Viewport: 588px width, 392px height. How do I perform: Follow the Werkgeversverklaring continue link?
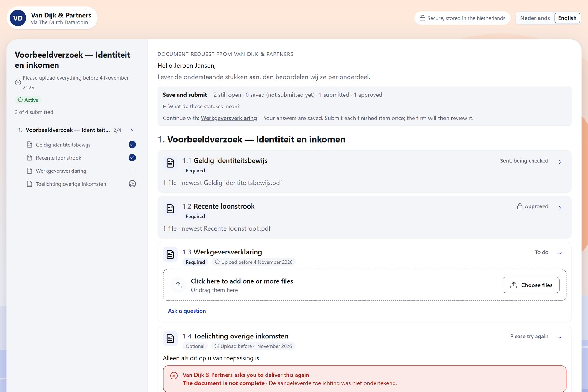229,118
